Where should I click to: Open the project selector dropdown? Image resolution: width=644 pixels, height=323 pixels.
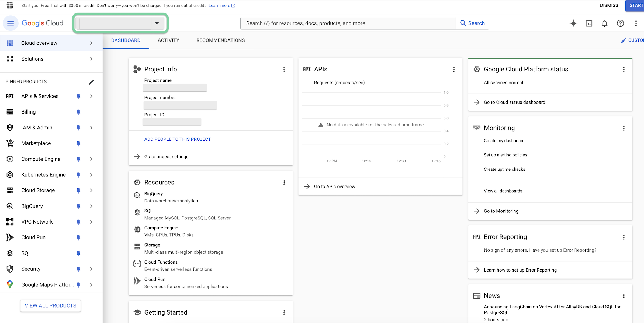[x=120, y=23]
